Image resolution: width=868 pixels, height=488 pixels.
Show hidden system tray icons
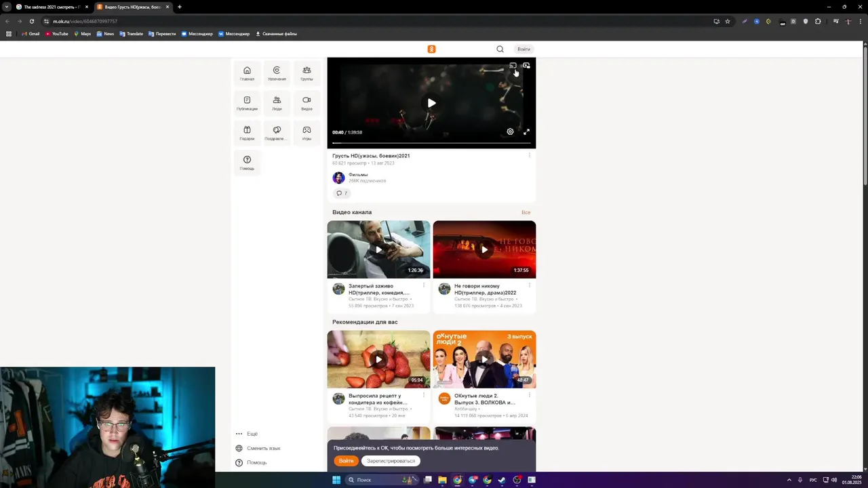[789, 480]
